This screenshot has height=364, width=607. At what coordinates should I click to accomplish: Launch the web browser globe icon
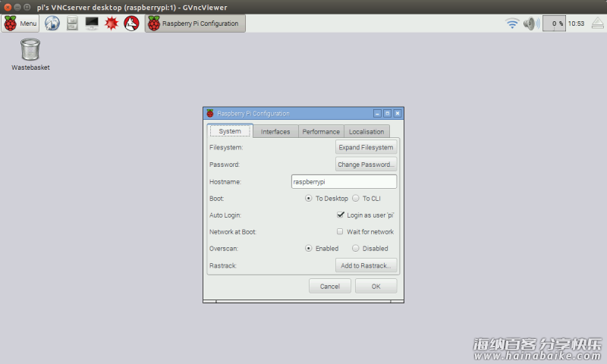(52, 24)
